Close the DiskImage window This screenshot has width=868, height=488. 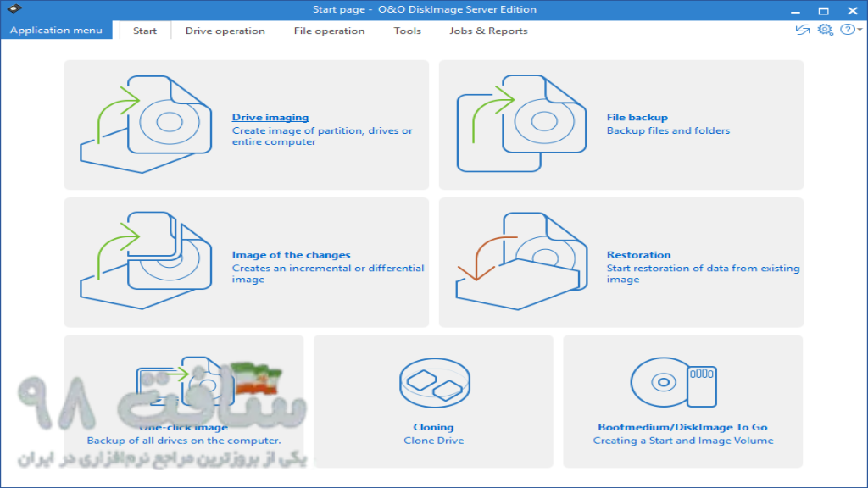(x=853, y=10)
